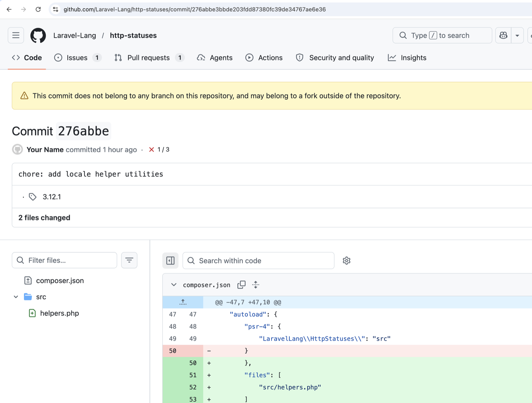Viewport: 532px width, 403px height.
Task: Focus the Search within code field
Action: (x=258, y=261)
